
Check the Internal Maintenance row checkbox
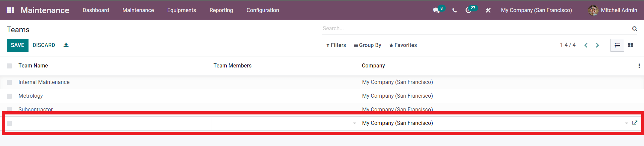click(x=9, y=82)
